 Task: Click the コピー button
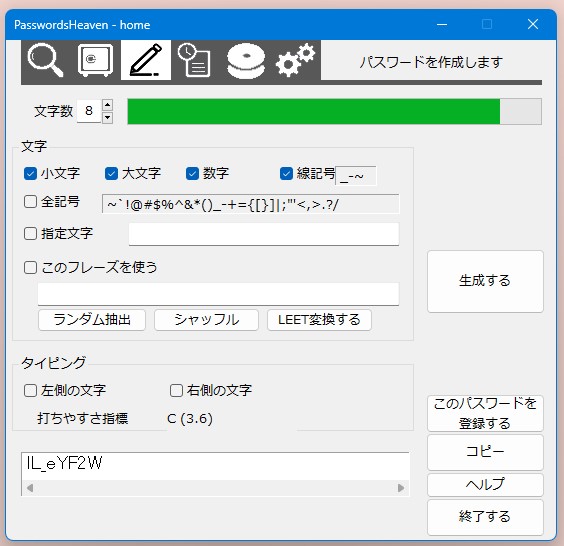tap(485, 452)
